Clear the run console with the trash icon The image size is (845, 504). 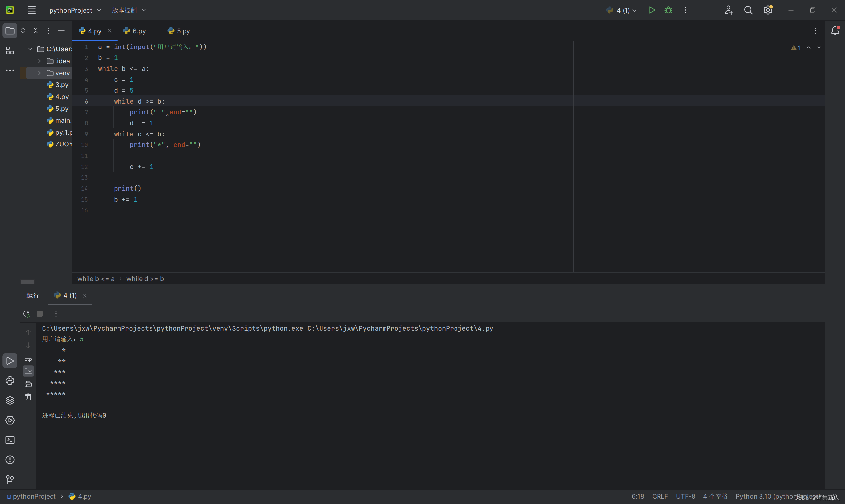coord(28,397)
